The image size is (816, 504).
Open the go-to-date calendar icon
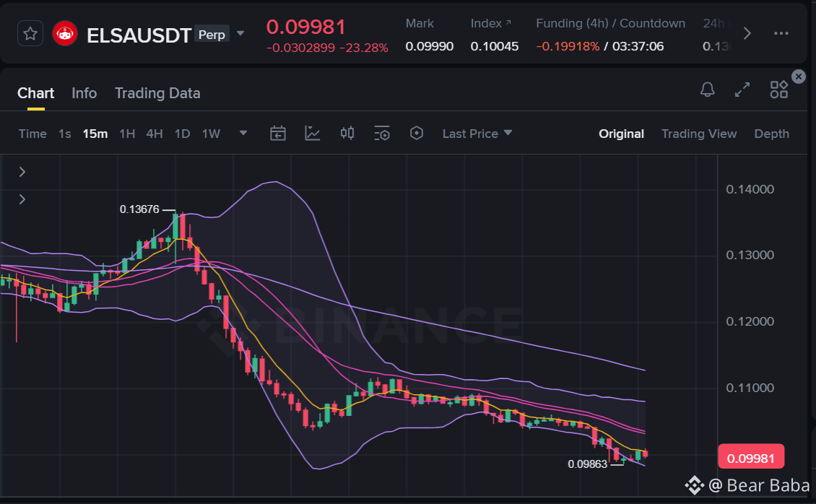point(278,133)
